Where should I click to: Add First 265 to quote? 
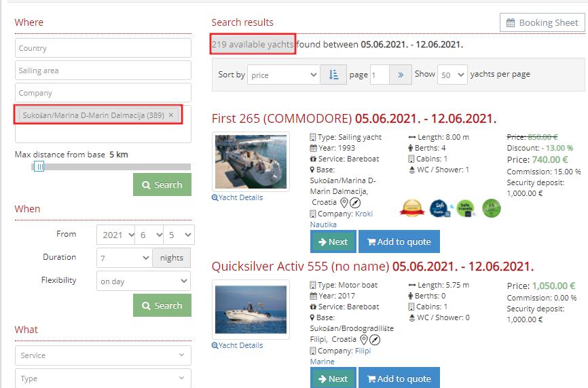[399, 241]
